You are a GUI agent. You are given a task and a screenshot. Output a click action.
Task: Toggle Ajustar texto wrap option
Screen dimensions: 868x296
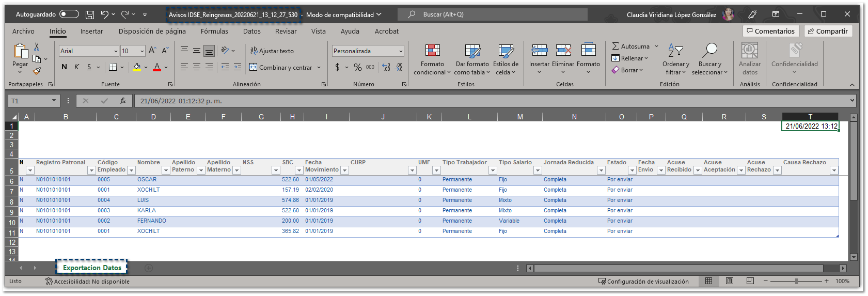pos(272,51)
